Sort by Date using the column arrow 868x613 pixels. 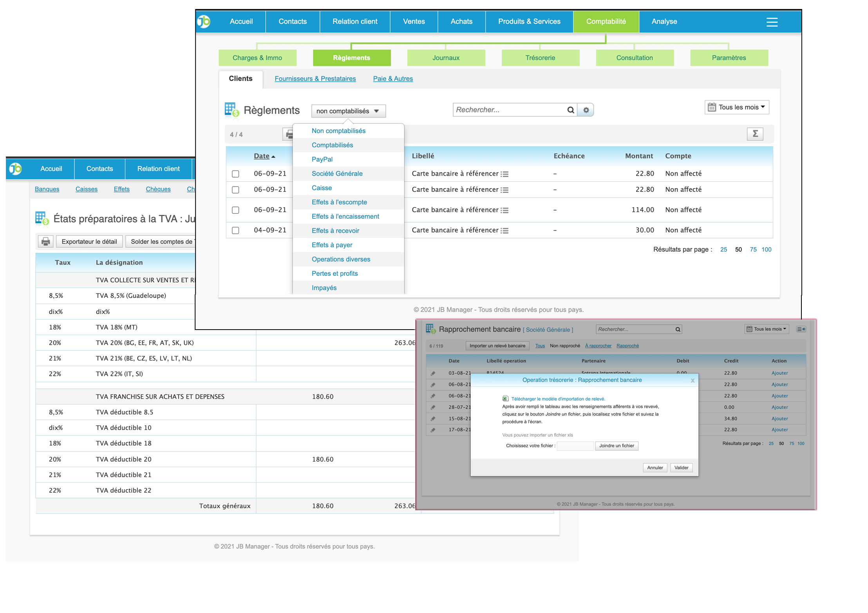click(273, 156)
